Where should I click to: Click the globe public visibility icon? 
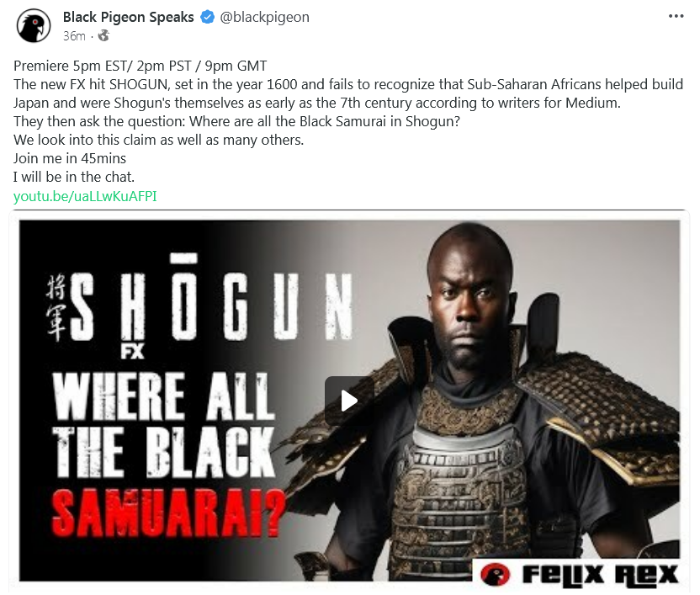click(x=103, y=35)
